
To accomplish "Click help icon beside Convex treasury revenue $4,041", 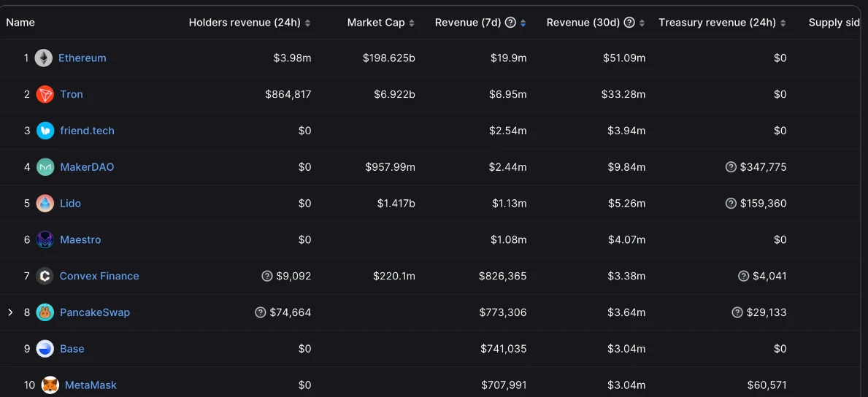I will (x=743, y=276).
